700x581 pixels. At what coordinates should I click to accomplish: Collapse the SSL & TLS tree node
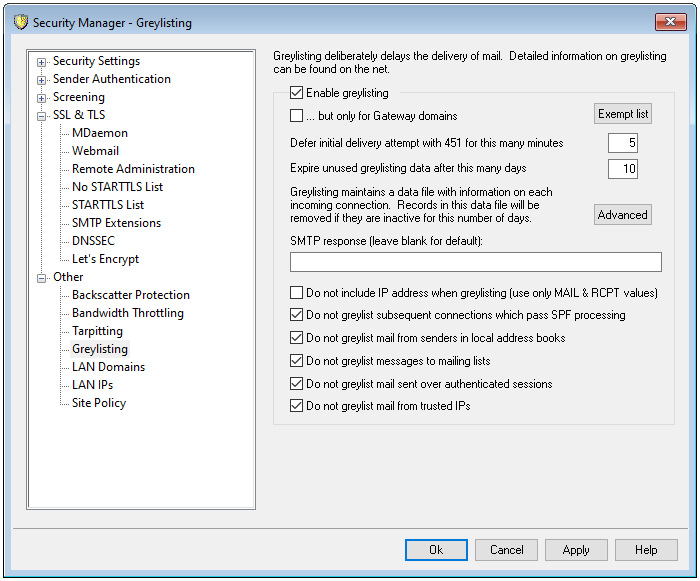coord(42,116)
